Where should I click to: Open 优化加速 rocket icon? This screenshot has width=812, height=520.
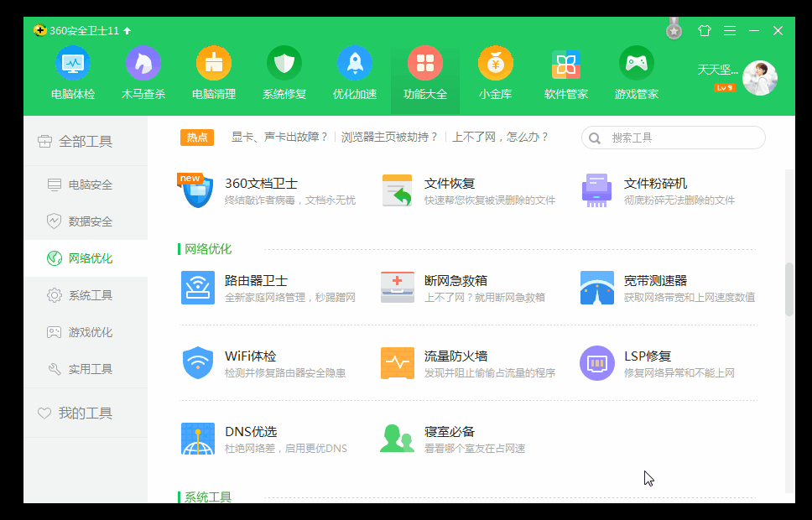pos(355,63)
